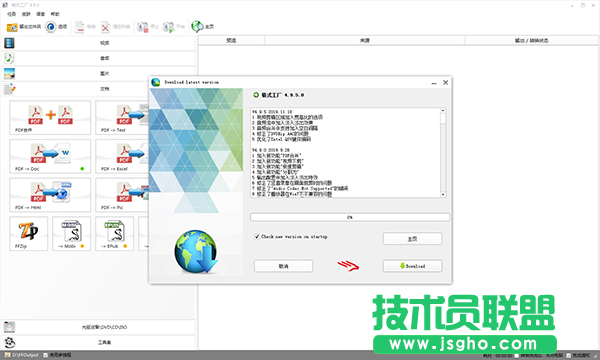The width and height of the screenshot is (600, 360).
Task: Select the -> EPub converter
Action: pyautogui.click(x=114, y=233)
